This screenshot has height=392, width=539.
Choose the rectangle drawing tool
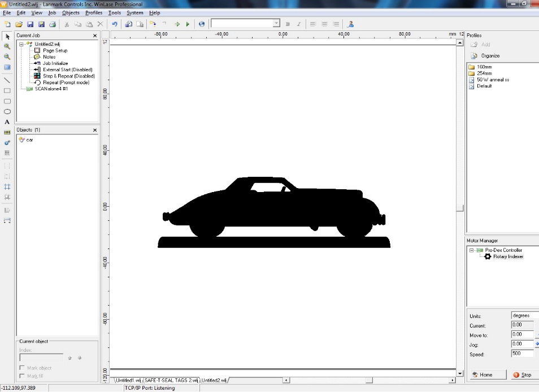coord(7,90)
